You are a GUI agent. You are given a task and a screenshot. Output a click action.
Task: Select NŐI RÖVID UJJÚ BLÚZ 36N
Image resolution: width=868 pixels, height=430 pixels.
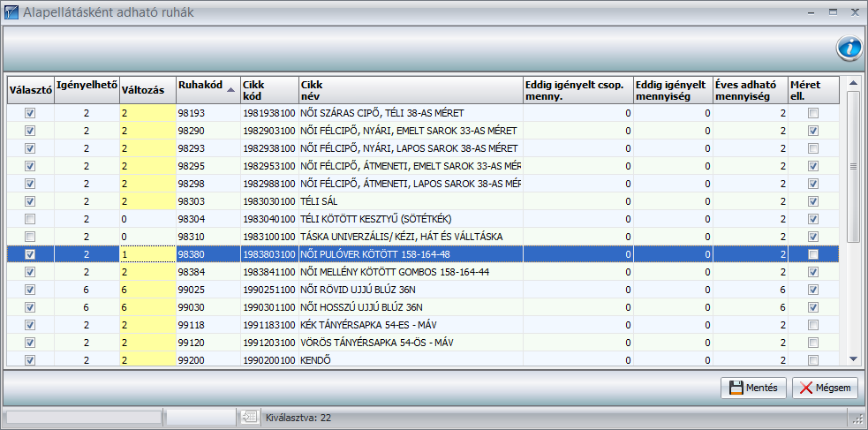pos(423,290)
